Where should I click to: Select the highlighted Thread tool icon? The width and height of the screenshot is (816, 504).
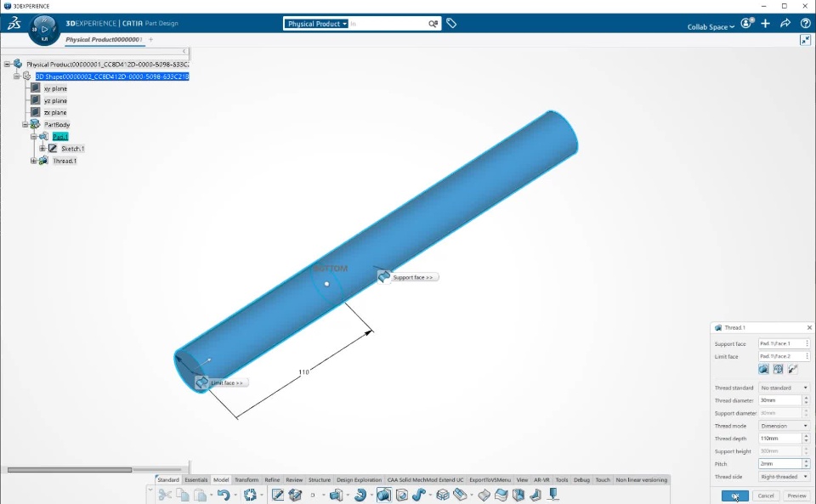(x=383, y=495)
